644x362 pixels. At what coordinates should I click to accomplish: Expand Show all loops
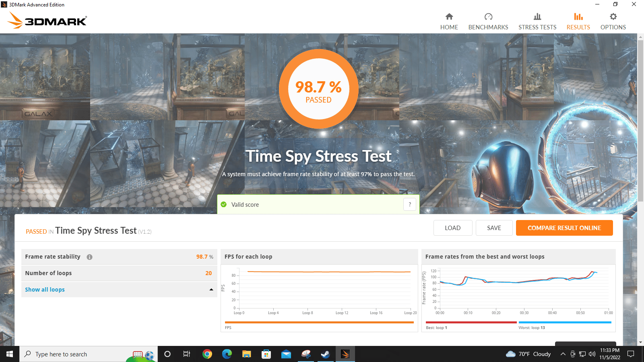pos(45,290)
